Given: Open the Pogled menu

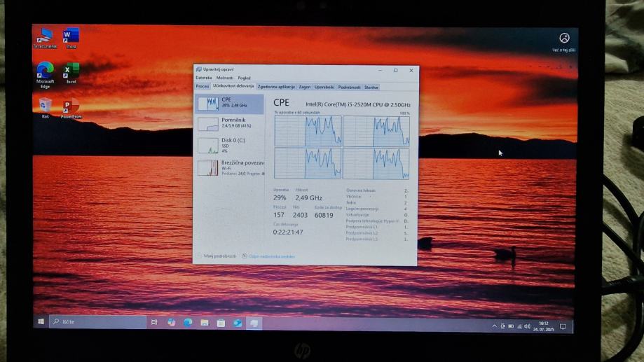Looking at the screenshot, I should pyautogui.click(x=244, y=78).
